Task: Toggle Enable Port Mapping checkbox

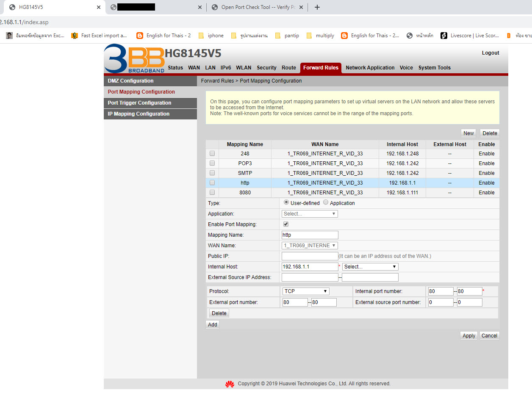Action: (286, 224)
